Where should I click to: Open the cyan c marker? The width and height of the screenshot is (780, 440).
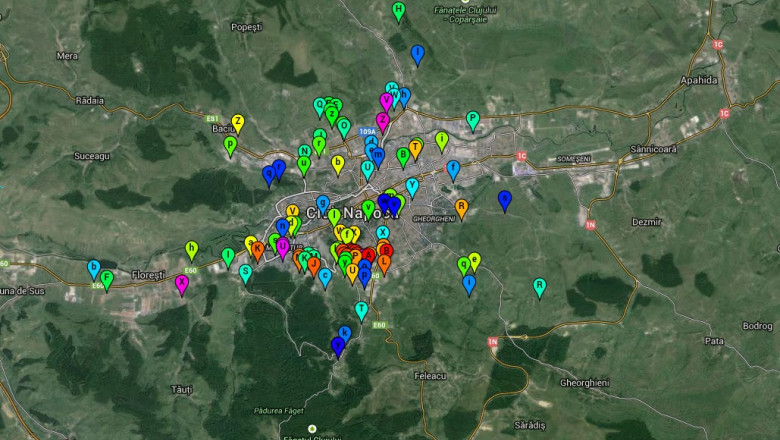pos(325,277)
